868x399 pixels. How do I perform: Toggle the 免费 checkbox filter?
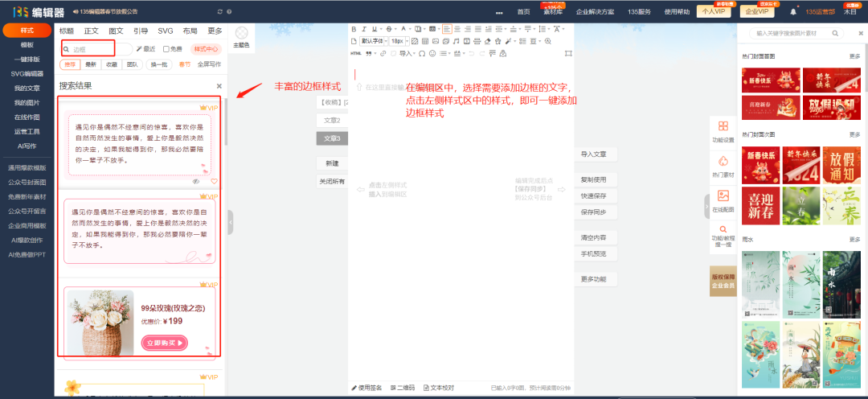(x=166, y=49)
